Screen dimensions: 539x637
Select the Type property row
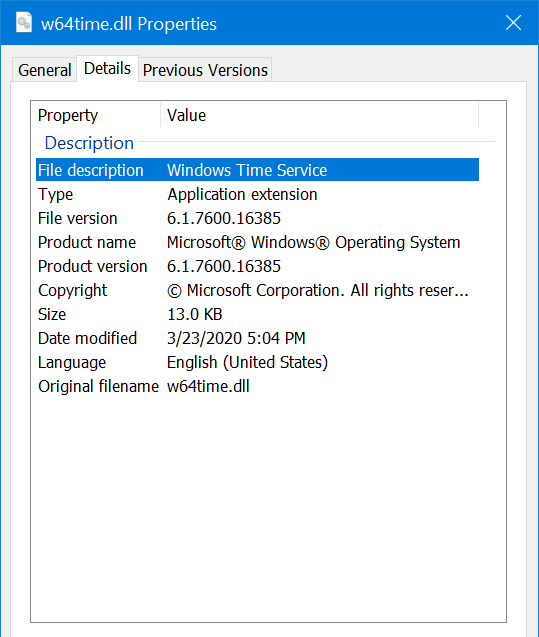point(258,194)
